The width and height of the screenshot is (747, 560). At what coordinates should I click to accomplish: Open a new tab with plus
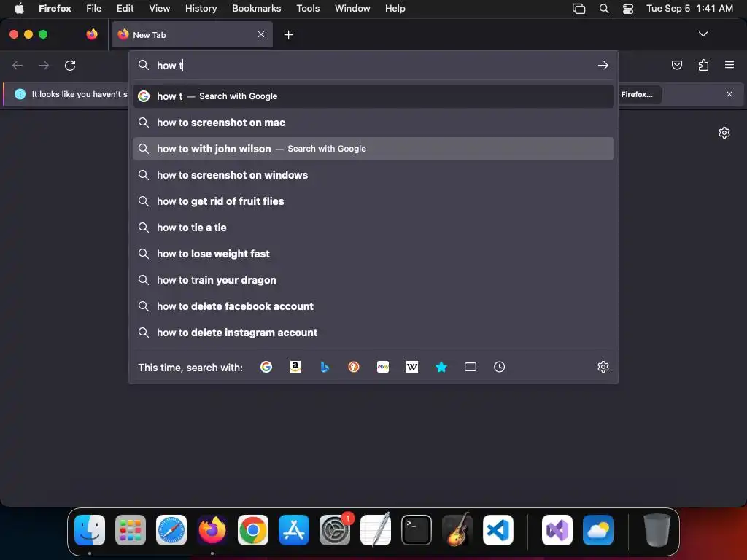tap(288, 35)
